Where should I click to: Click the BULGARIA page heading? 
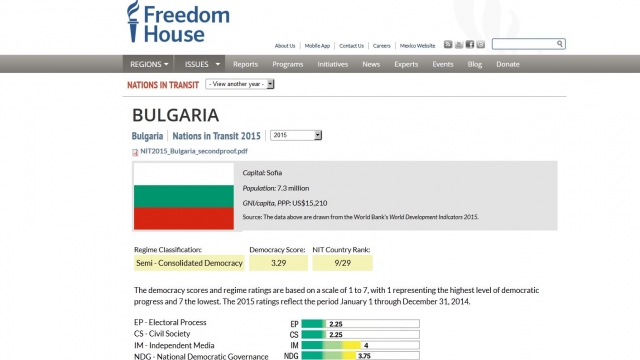(176, 115)
